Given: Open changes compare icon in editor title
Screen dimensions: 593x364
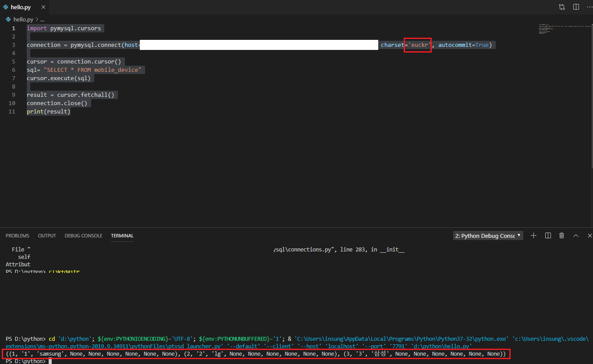Looking at the screenshot, I should (x=562, y=7).
